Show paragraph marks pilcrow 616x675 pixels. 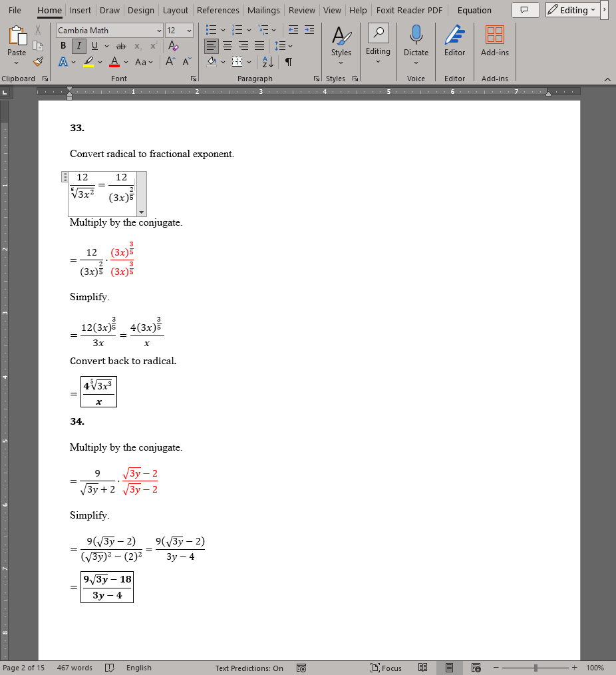click(x=289, y=62)
